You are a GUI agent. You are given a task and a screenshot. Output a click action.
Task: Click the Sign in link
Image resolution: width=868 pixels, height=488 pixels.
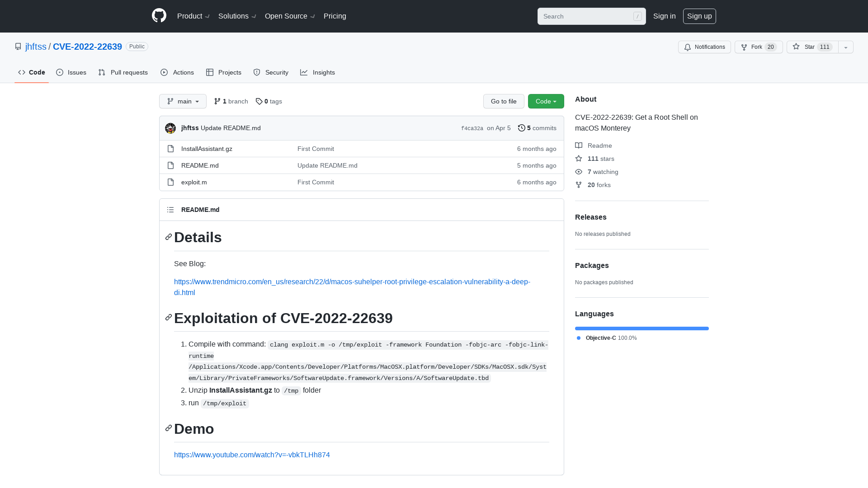tap(665, 16)
